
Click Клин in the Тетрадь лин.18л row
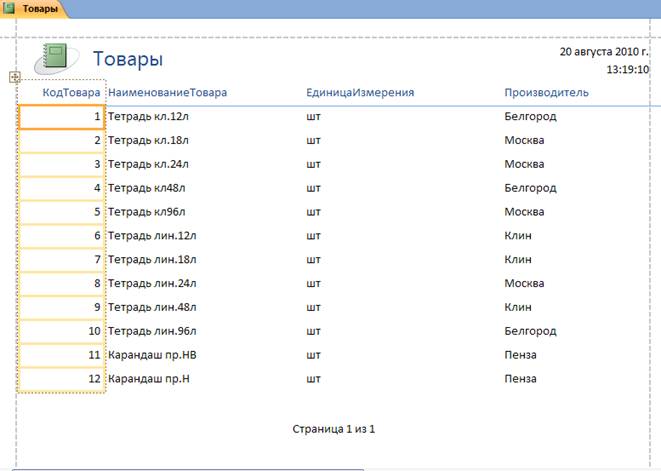coord(518,259)
